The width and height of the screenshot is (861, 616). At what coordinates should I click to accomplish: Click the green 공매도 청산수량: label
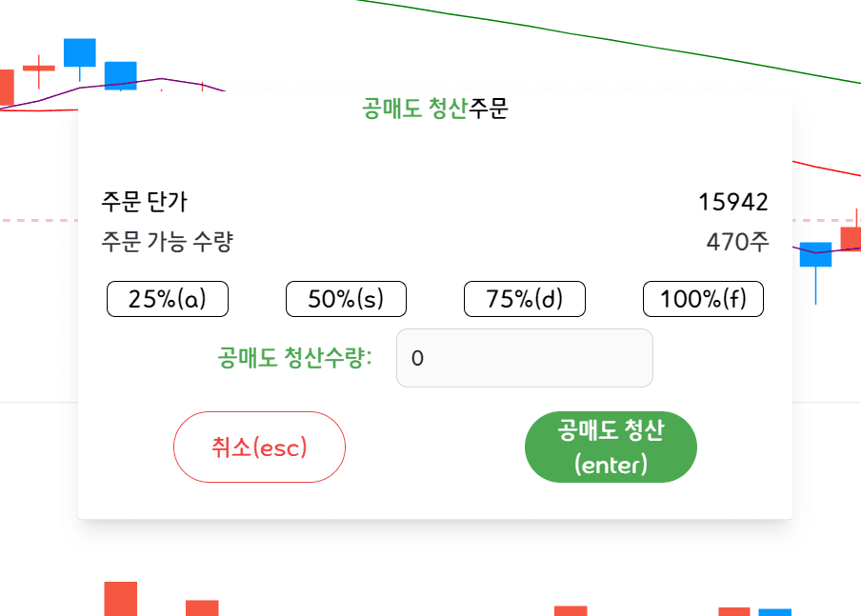coord(295,358)
